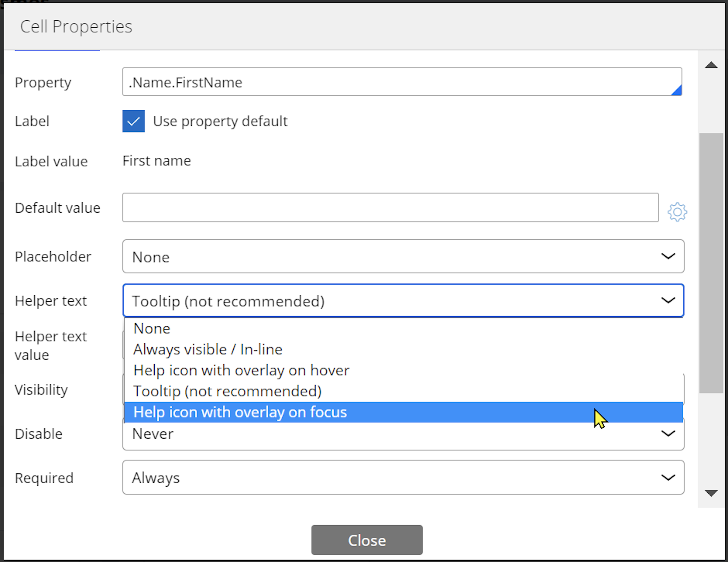Select None in the Helper text list

[403, 328]
